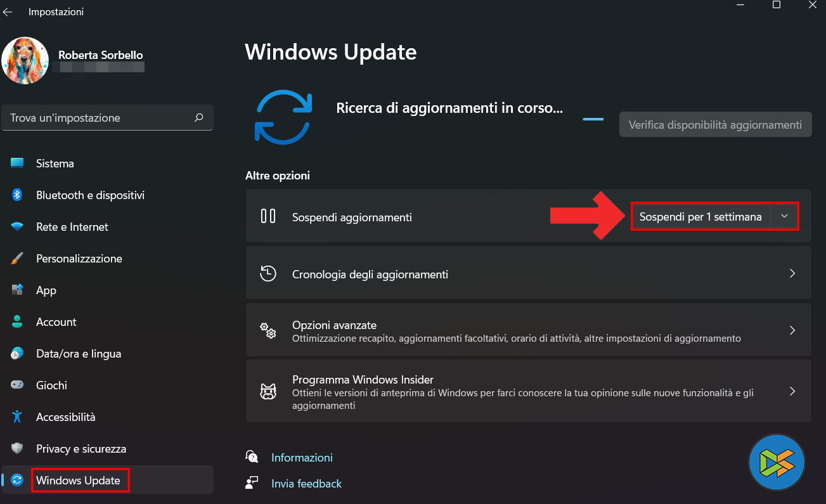Click the magnifier icon in the search box
Viewport: 826px width, 504px height.
coord(198,117)
